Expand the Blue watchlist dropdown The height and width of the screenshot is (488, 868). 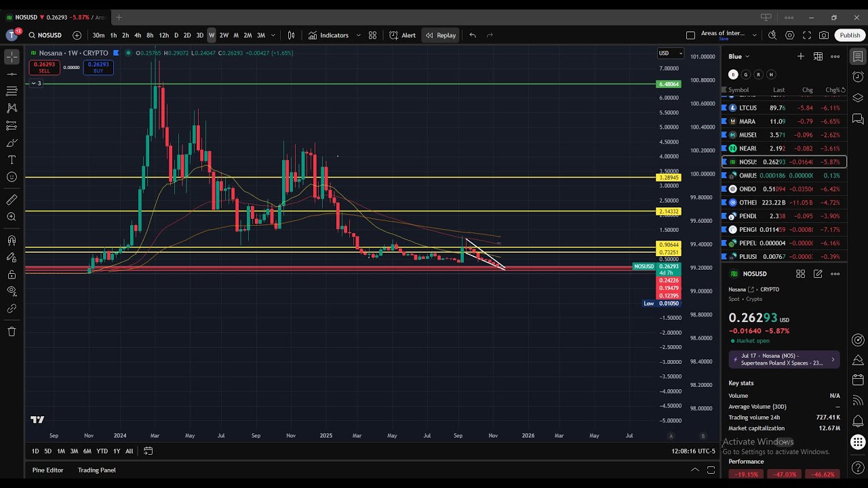click(738, 56)
